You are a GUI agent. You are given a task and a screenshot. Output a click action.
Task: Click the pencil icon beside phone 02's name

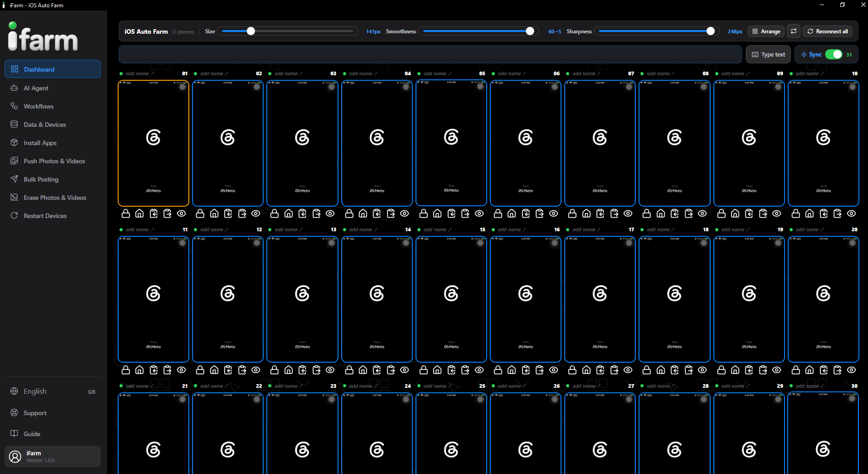tap(227, 73)
